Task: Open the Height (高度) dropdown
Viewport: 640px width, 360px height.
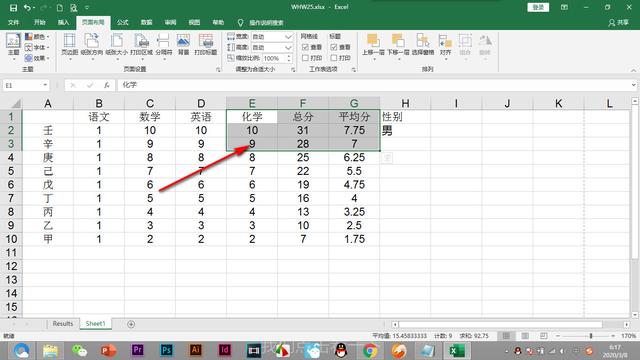Action: (x=289, y=47)
